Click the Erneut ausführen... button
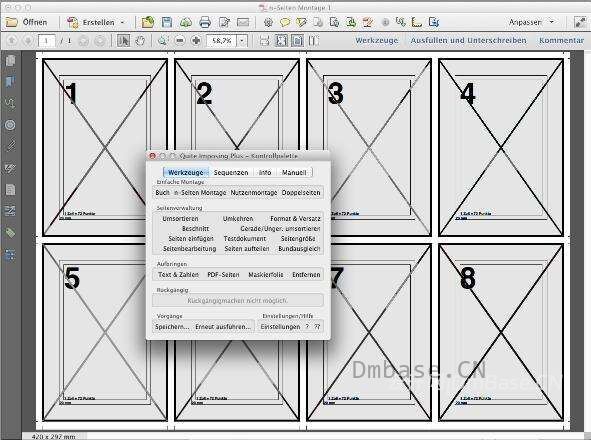591x440 pixels. (x=223, y=327)
